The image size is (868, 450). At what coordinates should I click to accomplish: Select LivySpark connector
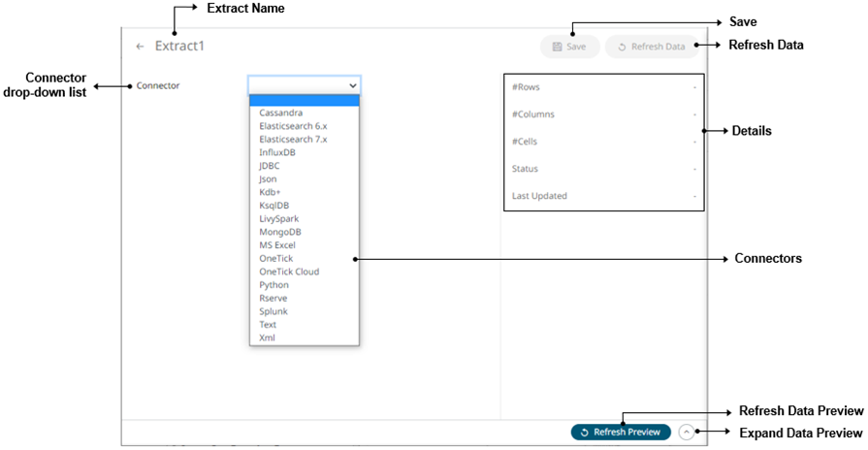click(x=305, y=218)
